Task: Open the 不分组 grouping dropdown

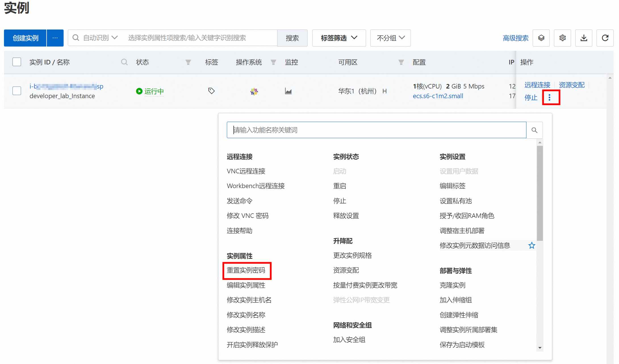Action: tap(390, 38)
